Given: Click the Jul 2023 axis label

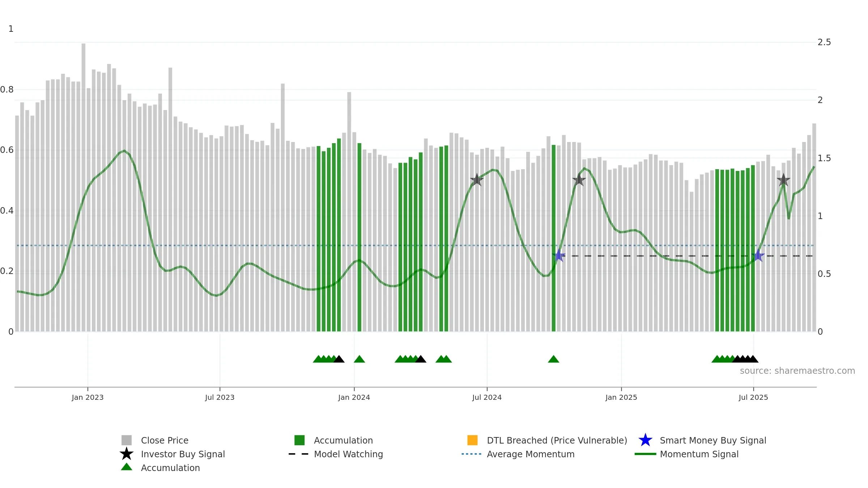Looking at the screenshot, I should [x=220, y=397].
